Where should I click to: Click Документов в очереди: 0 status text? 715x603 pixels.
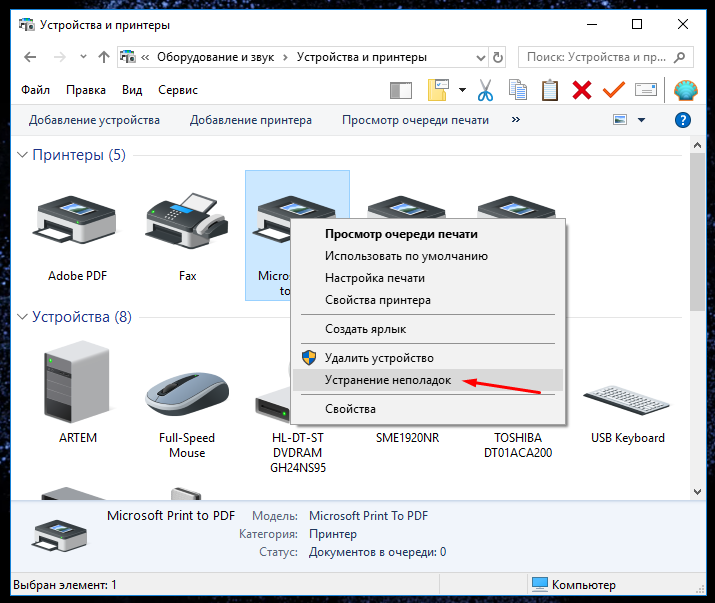pos(378,552)
